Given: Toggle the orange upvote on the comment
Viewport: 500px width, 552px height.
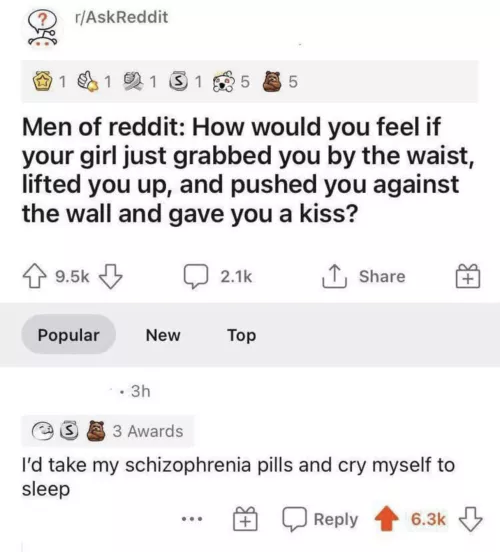Looking at the screenshot, I should [x=386, y=518].
